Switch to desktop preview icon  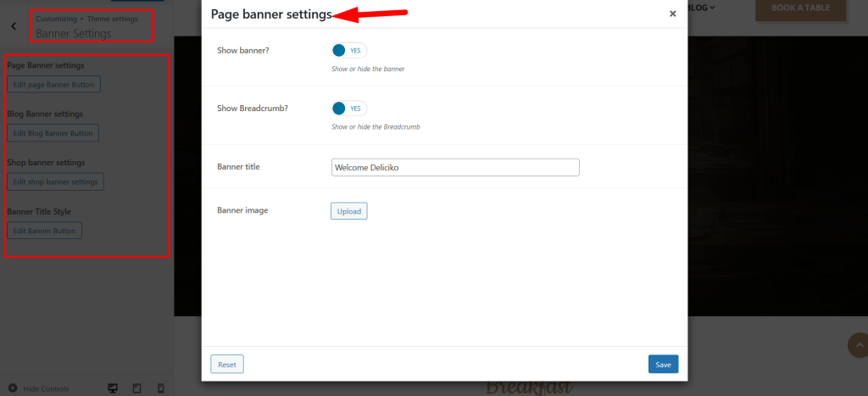pos(113,388)
